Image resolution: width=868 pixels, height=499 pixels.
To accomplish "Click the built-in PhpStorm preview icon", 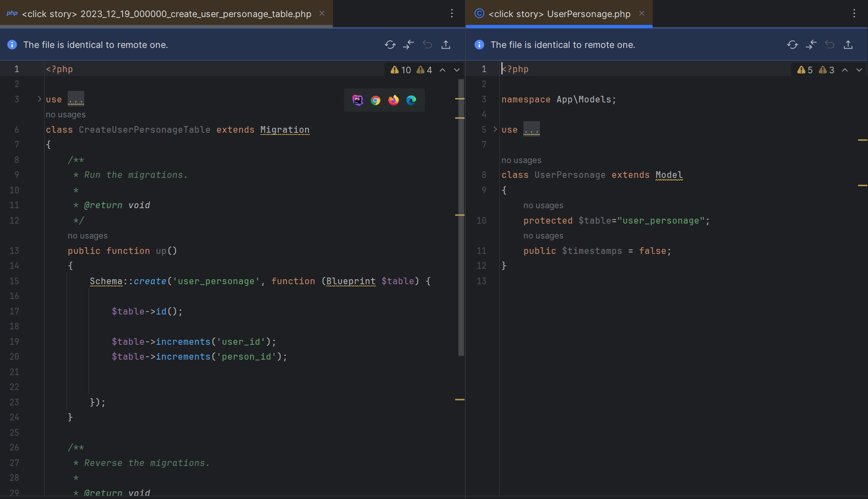I will [358, 100].
